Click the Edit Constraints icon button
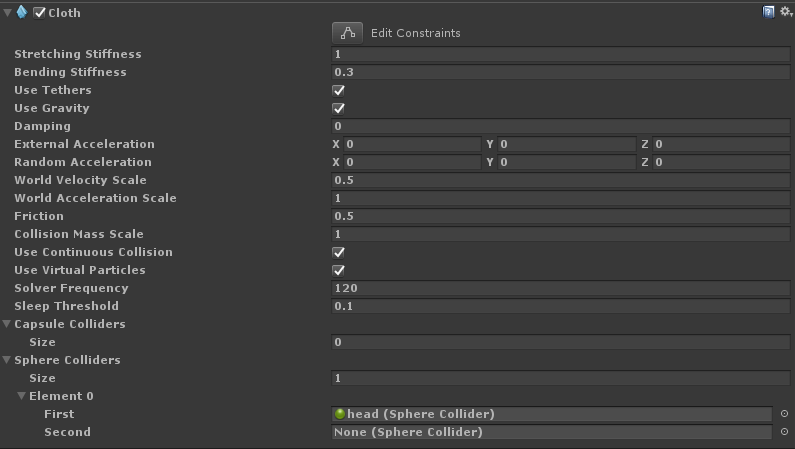This screenshot has height=449, width=795. 347,33
